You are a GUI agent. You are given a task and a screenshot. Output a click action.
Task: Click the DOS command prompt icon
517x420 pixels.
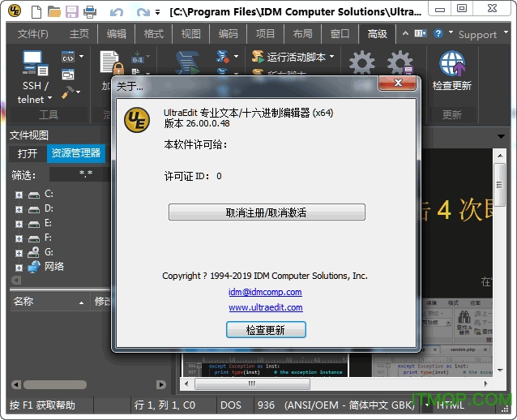coord(68,57)
